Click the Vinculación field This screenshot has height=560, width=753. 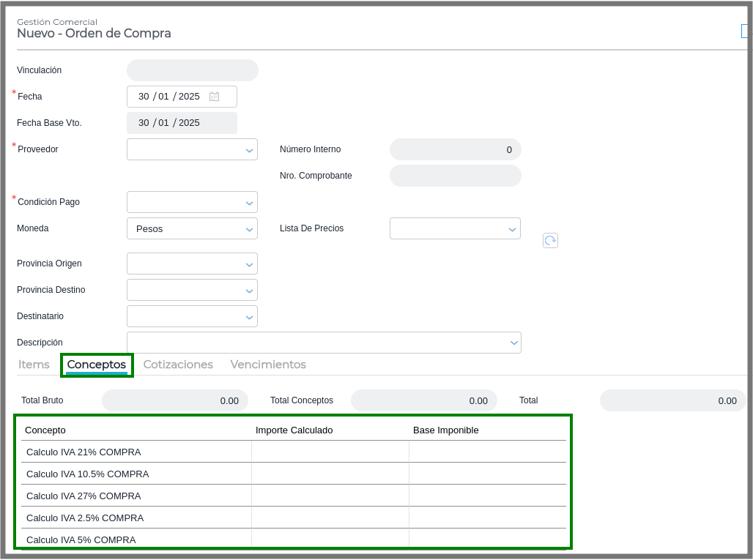[192, 70]
